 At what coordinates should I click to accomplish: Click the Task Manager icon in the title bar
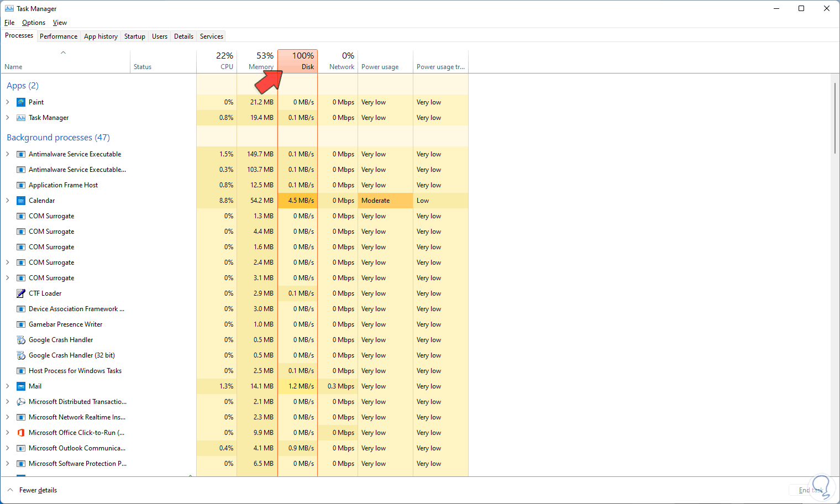(9, 8)
